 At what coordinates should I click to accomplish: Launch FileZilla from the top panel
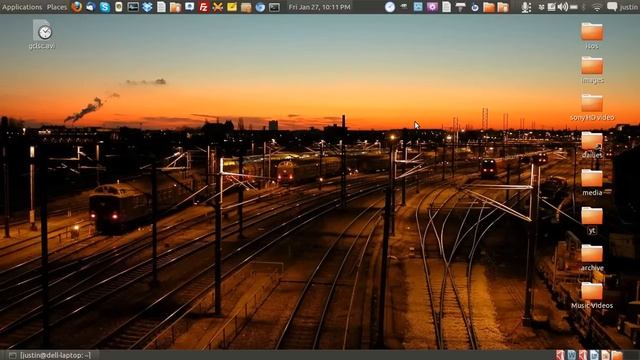203,7
